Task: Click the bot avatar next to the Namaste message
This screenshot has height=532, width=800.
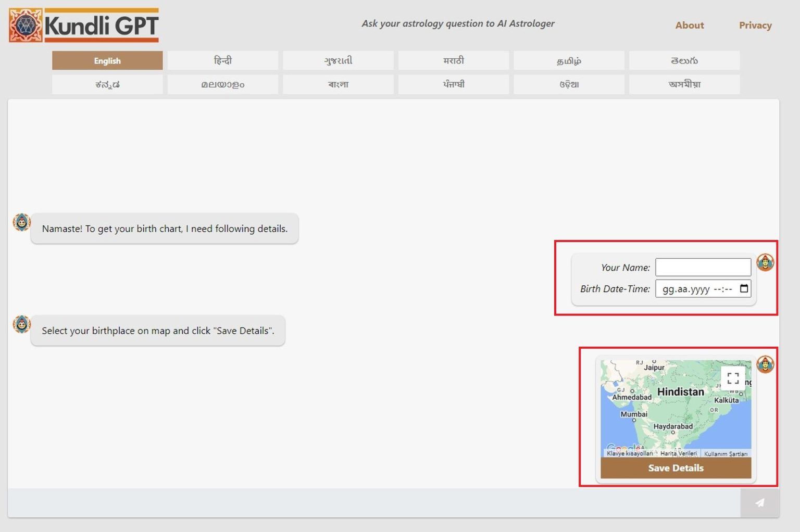Action: 21,222
